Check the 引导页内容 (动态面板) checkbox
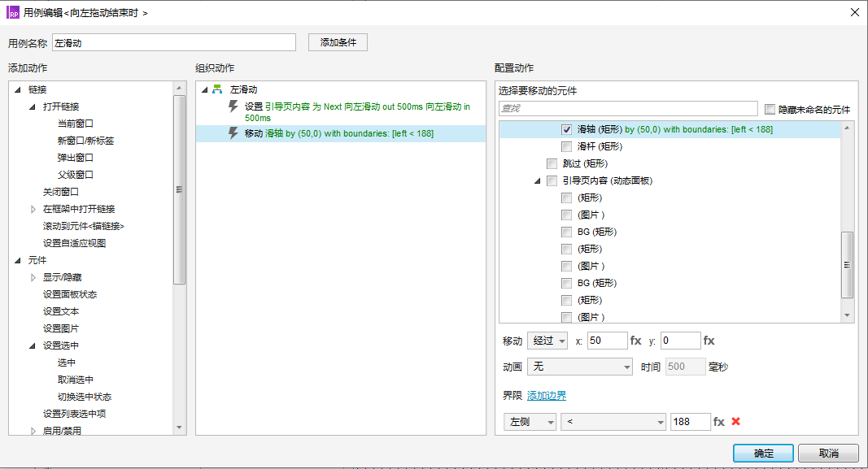The image size is (868, 469). 552,180
